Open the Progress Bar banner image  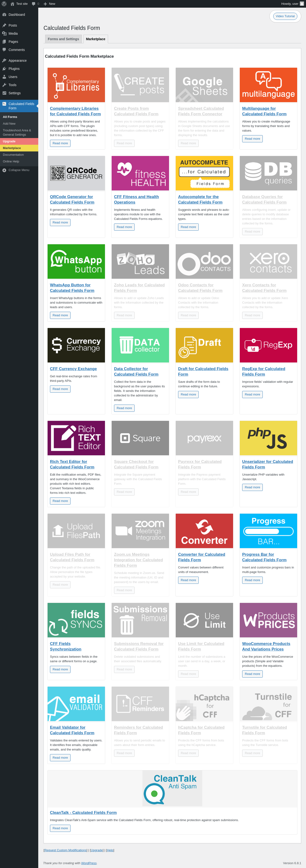pos(268,531)
